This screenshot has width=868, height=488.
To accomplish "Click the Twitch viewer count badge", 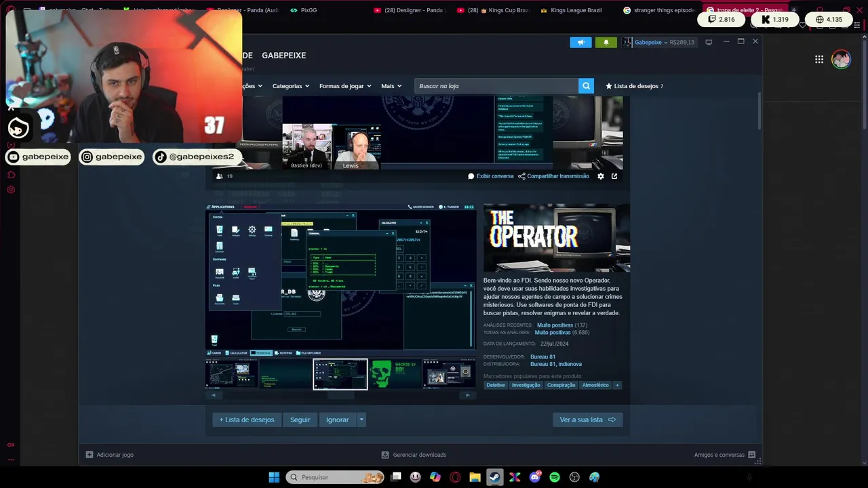I will tap(722, 20).
